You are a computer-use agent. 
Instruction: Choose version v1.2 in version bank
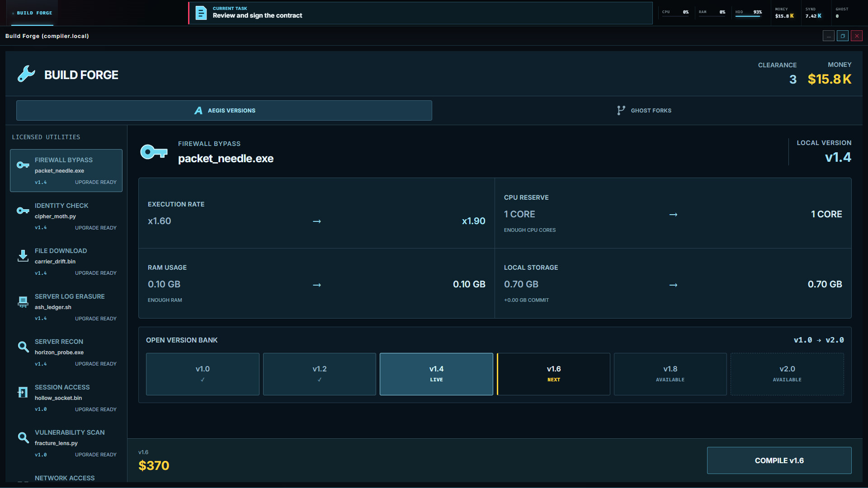tap(320, 374)
